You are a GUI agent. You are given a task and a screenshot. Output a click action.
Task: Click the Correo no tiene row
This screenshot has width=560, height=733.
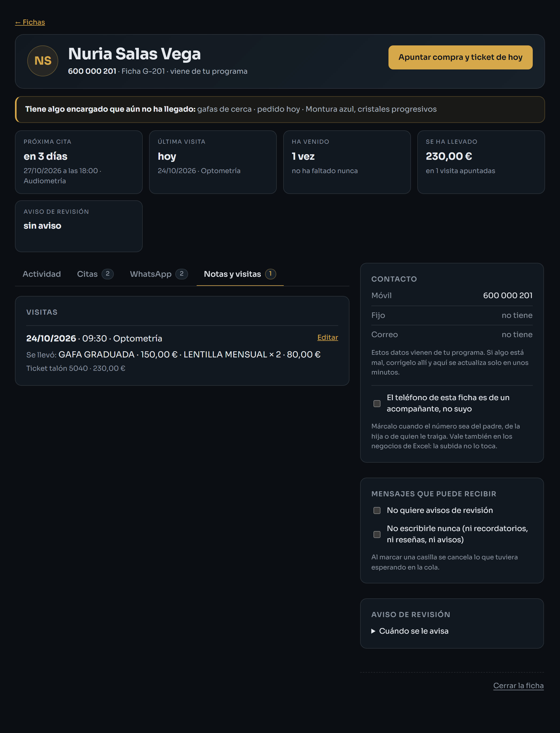[452, 334]
